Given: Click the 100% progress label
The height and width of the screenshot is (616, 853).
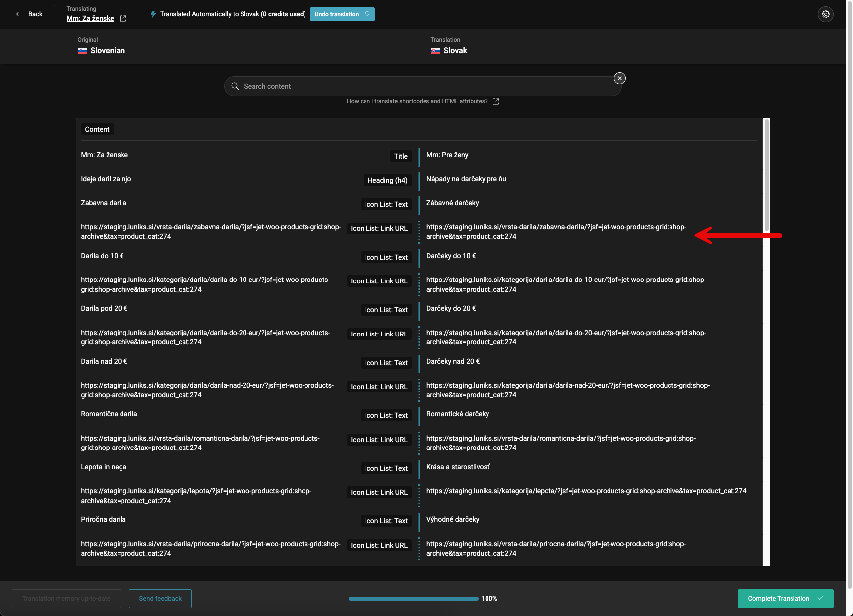Looking at the screenshot, I should click(x=489, y=599).
